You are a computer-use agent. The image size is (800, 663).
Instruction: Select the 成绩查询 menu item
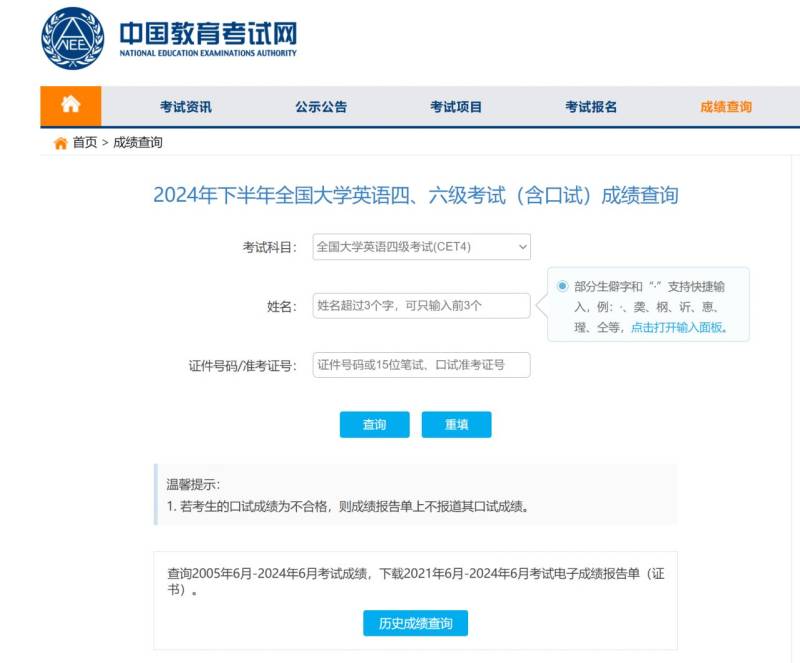point(726,107)
